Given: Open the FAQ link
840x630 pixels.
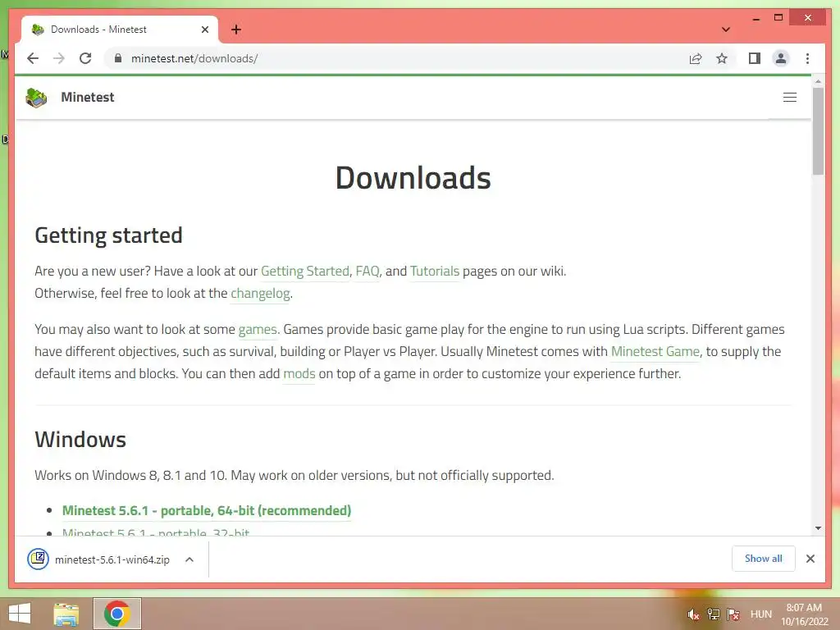Looking at the screenshot, I should point(367,271).
